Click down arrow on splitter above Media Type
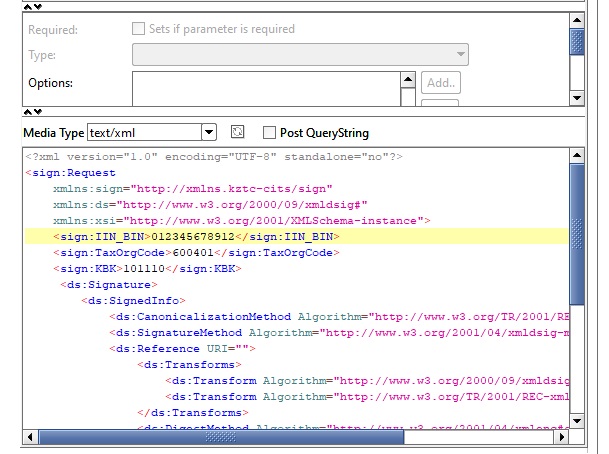Screen dimensions: 609x454 click(38, 112)
